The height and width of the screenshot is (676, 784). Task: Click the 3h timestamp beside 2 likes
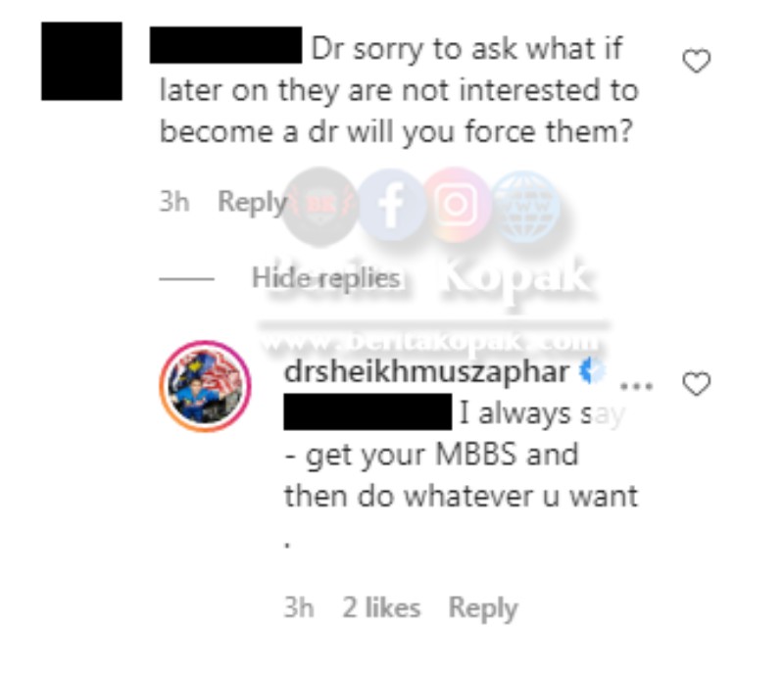[299, 608]
